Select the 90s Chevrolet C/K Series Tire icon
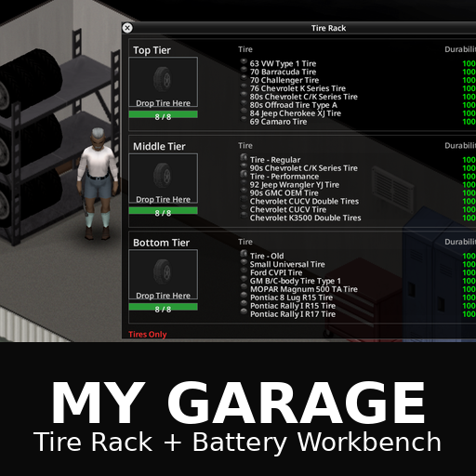This screenshot has width=476, height=476. coord(244,165)
